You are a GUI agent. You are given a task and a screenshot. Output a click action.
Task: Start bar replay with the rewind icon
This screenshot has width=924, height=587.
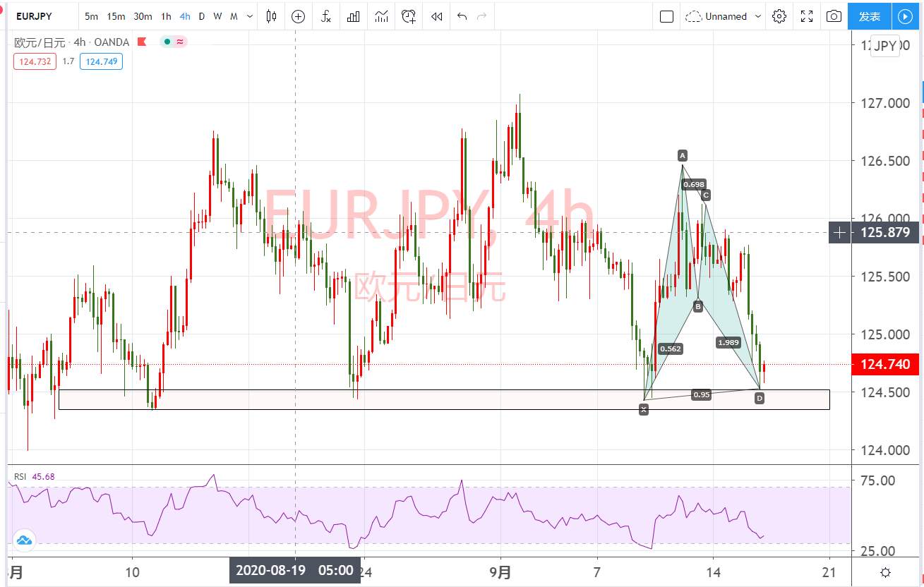pyautogui.click(x=437, y=16)
